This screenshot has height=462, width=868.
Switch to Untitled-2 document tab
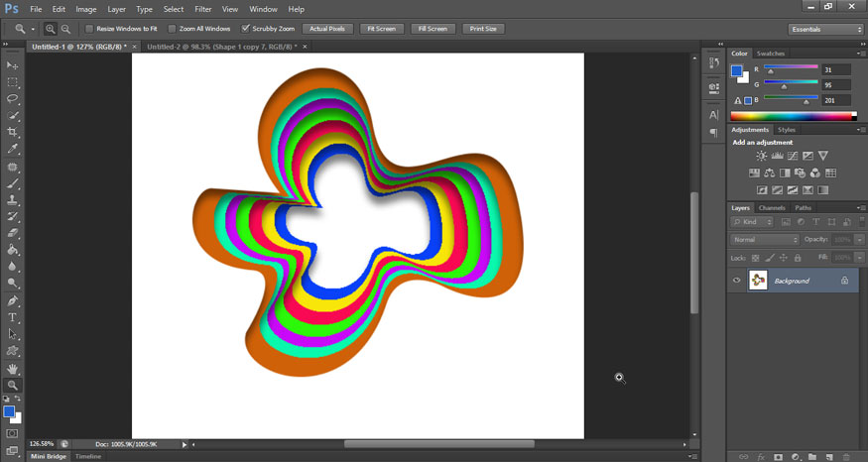[222, 47]
